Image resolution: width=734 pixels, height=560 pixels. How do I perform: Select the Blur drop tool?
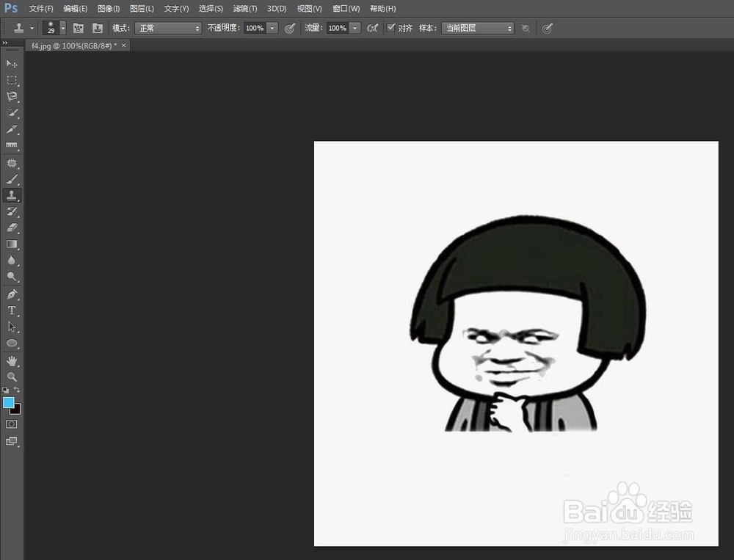pos(12,261)
